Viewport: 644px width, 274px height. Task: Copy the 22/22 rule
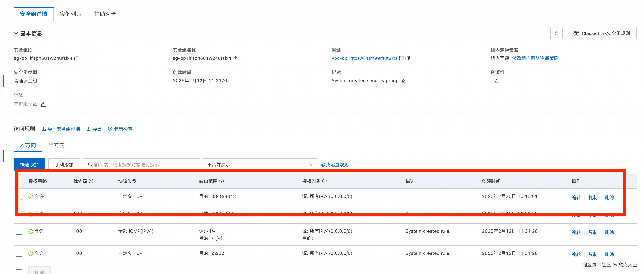[x=593, y=254]
